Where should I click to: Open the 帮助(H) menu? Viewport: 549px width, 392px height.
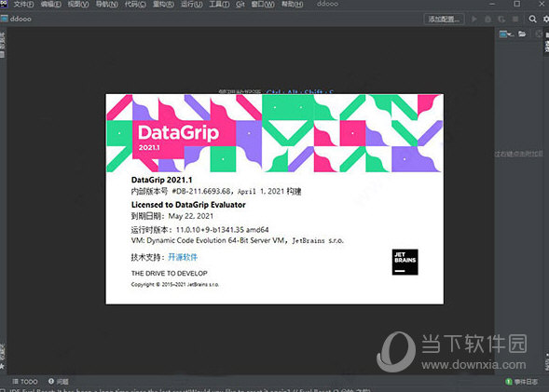[x=292, y=5]
